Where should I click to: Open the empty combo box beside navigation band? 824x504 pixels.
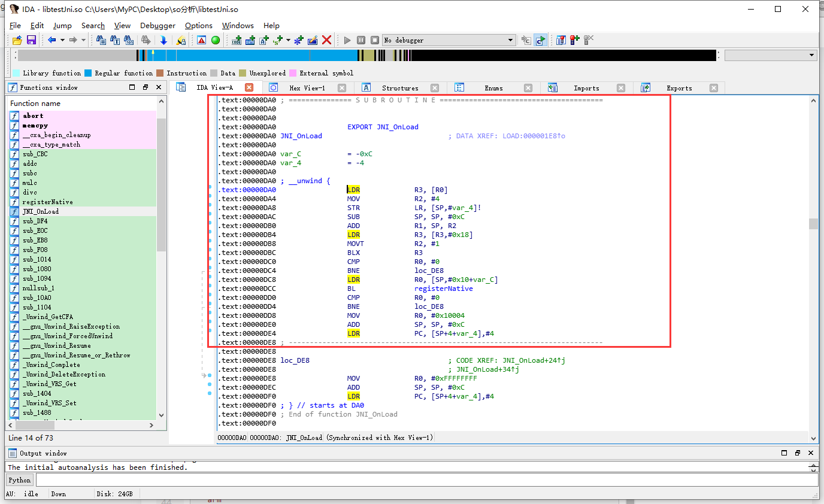(771, 55)
